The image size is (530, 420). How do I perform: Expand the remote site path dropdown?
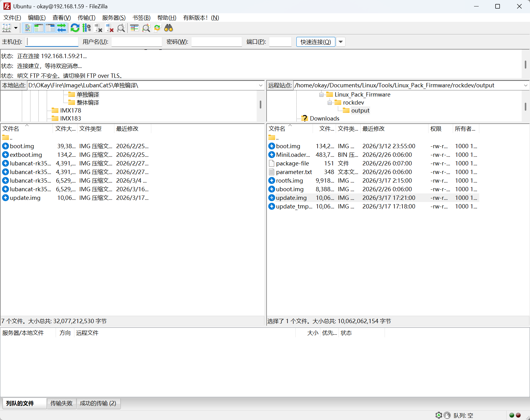pyautogui.click(x=526, y=85)
